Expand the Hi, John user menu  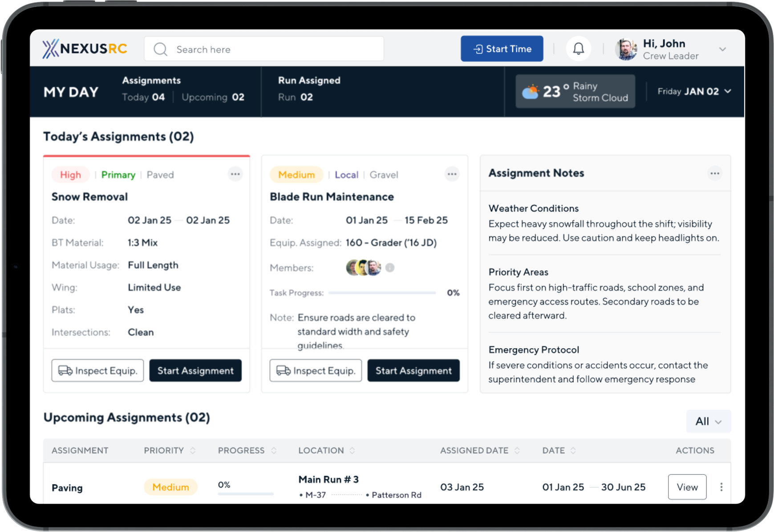coord(722,49)
